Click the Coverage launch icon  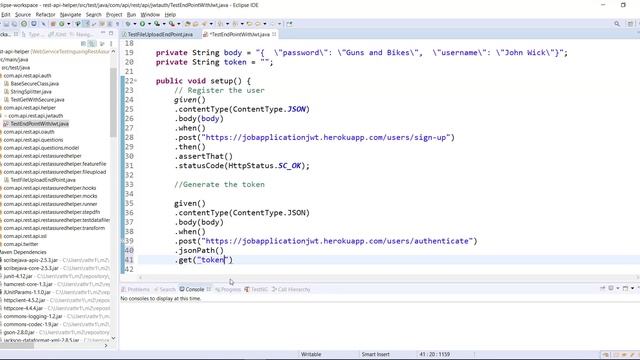click(157, 24)
